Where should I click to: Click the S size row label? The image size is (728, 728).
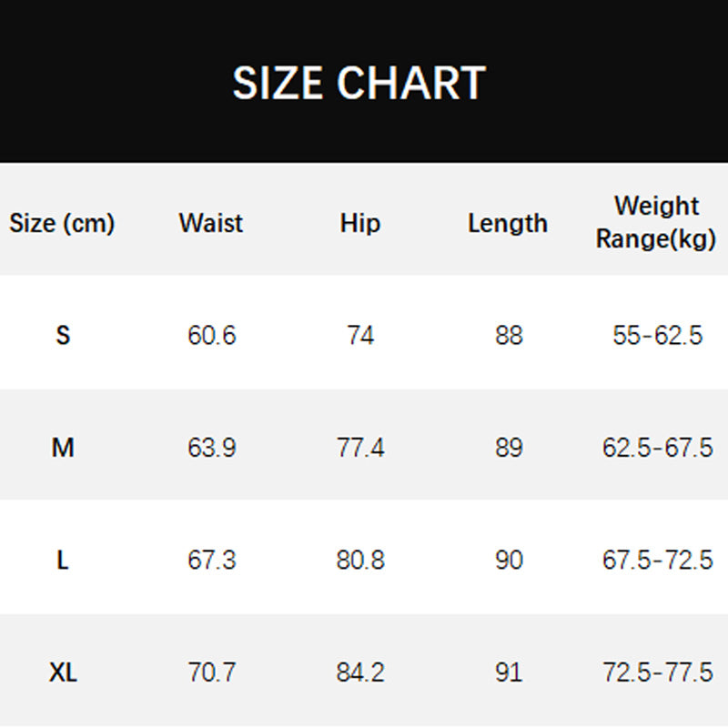(63, 336)
